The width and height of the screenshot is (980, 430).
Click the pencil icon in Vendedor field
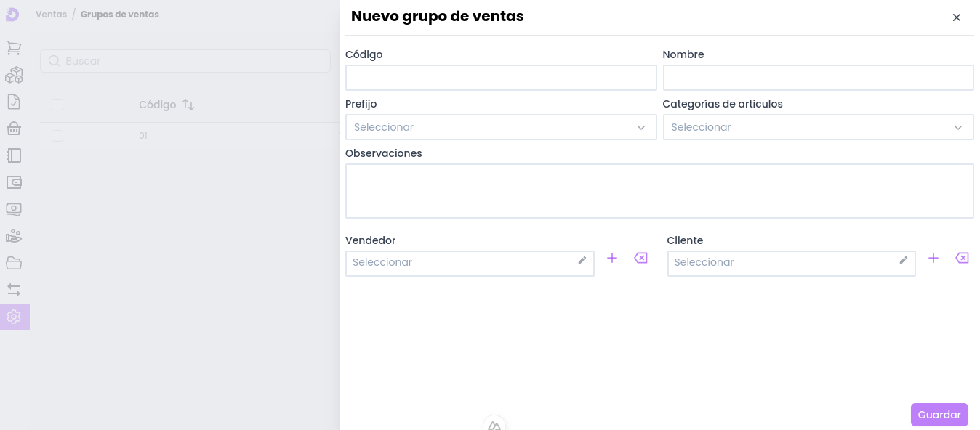[x=582, y=261]
